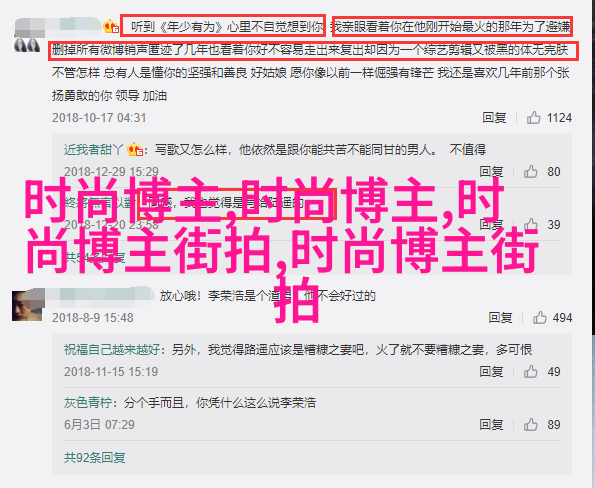Click the crown badge next to the top commenter's blurred name
This screenshot has width=595, height=488.
click(x=111, y=27)
